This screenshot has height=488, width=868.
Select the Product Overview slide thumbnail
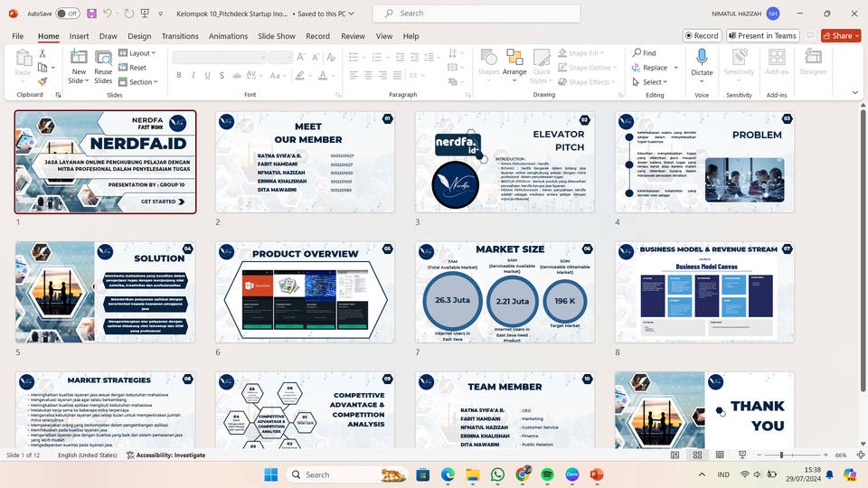pos(305,292)
